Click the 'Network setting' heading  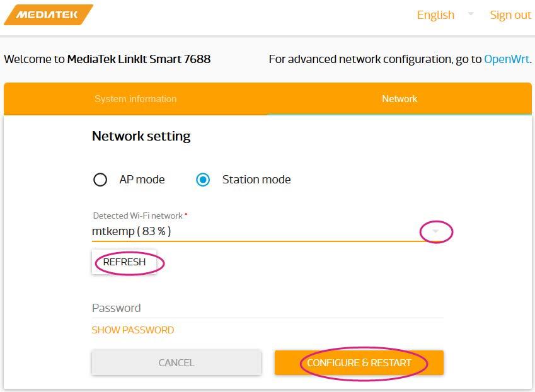(141, 136)
